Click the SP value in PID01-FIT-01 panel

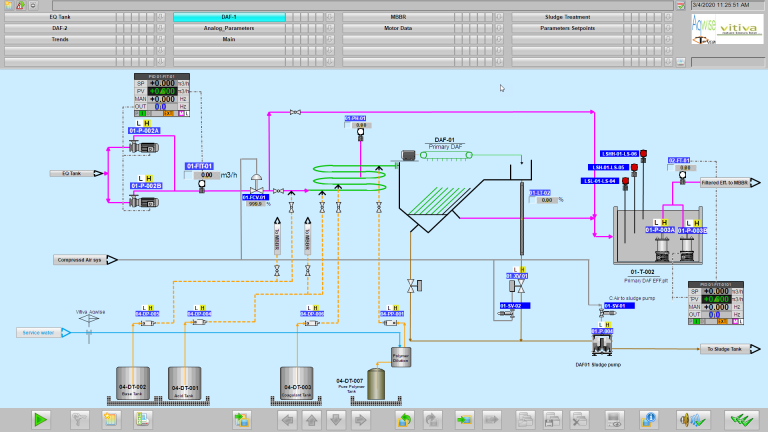tap(162, 83)
